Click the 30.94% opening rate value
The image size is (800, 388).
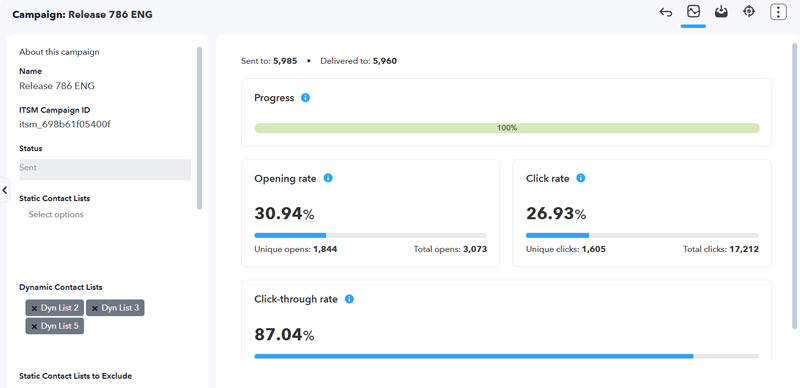(284, 214)
